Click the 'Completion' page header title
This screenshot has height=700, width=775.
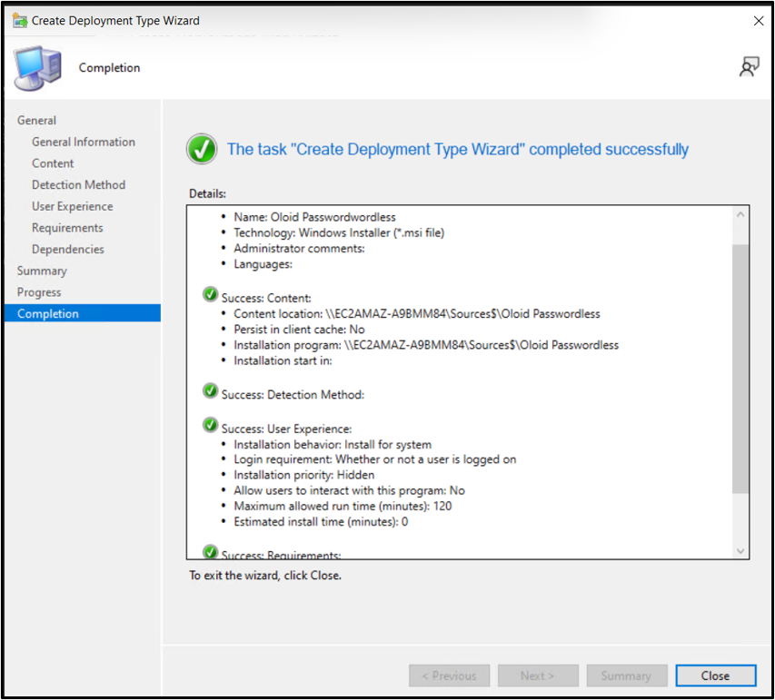click(109, 68)
